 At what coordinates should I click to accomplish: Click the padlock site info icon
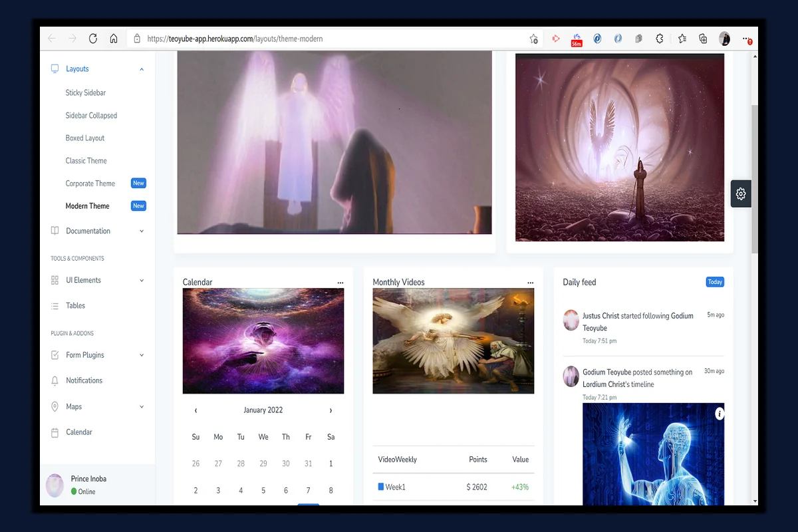(137, 39)
